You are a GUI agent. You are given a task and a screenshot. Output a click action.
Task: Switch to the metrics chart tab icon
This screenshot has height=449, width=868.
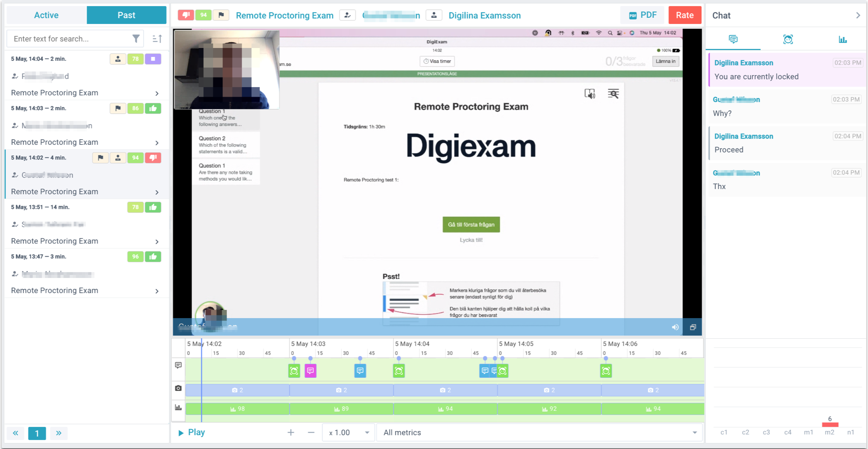(842, 39)
